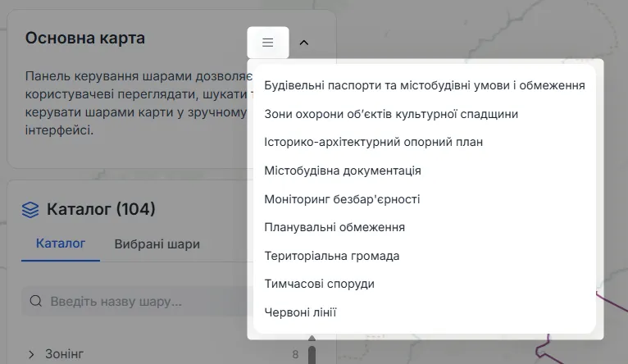
Task: Switch to the Вибрані шари tab
Action: coord(157,243)
